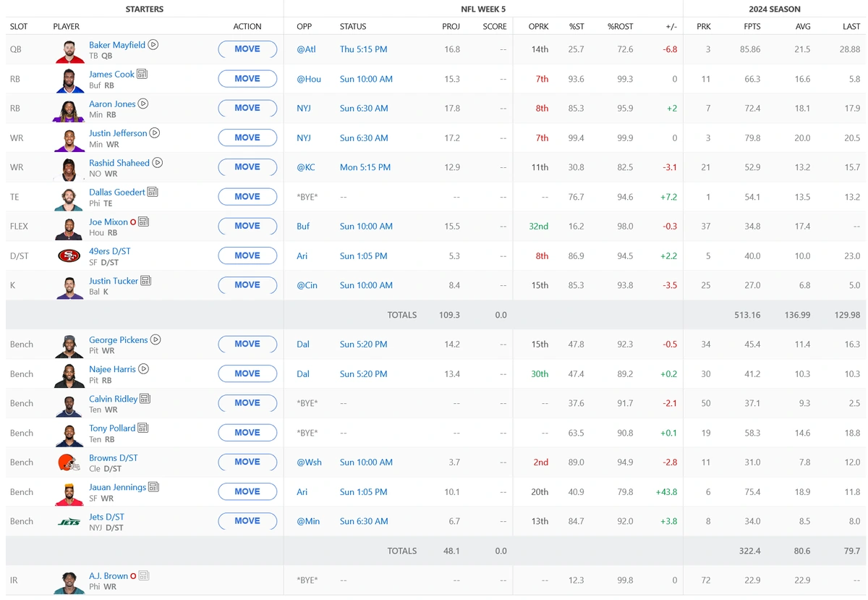The width and height of the screenshot is (868, 600).
Task: Move Rashid Shaheed with the MOVE button
Action: pyautogui.click(x=247, y=167)
